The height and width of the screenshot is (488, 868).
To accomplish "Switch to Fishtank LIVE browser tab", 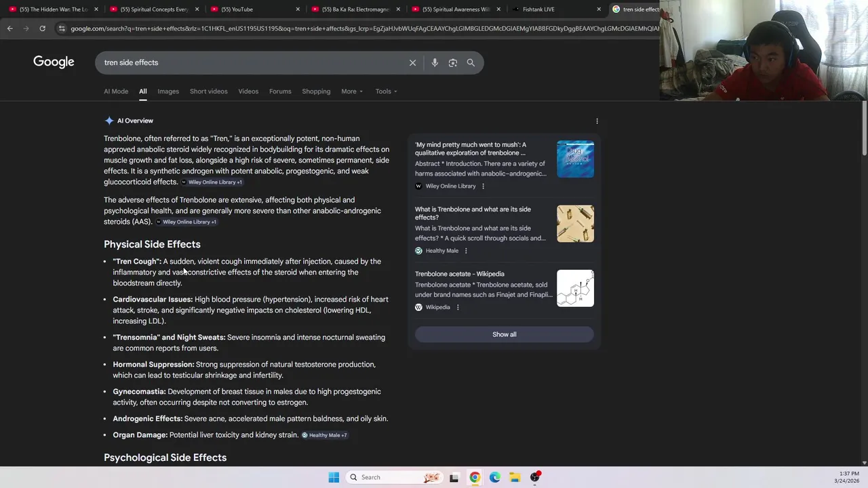I will tap(555, 9).
